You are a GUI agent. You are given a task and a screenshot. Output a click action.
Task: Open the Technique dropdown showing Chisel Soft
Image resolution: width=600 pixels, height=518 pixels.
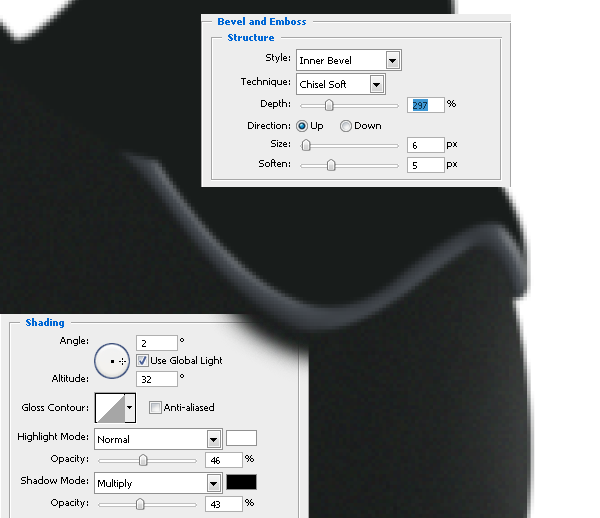pos(341,84)
